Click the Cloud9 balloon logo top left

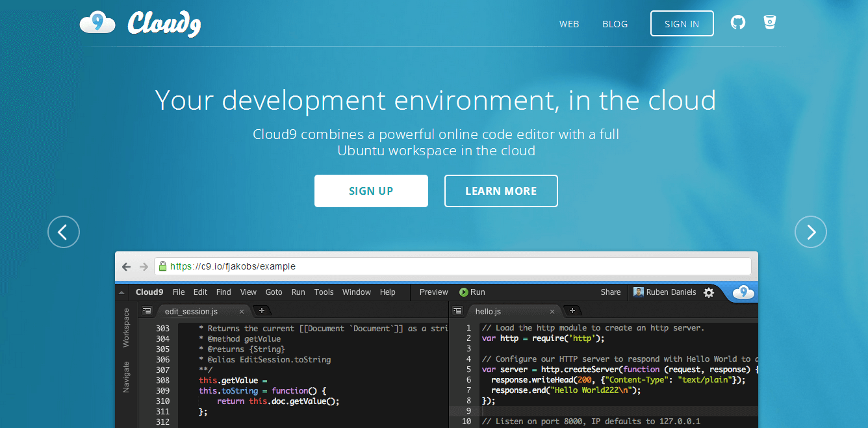click(x=97, y=22)
